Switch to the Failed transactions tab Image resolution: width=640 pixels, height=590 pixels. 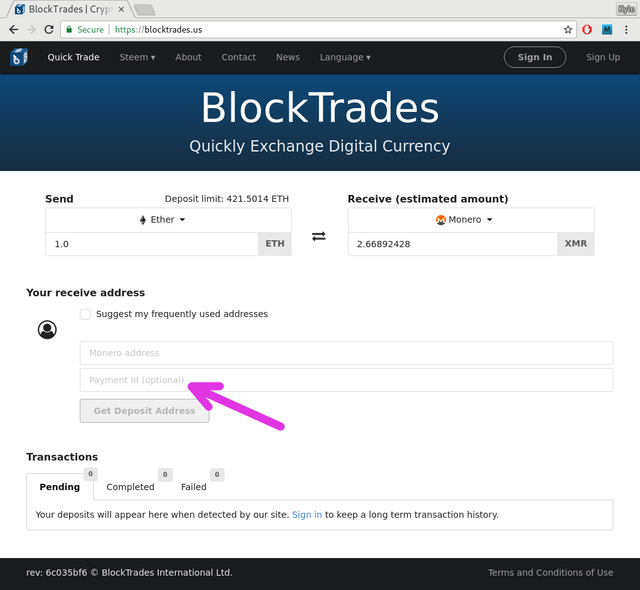[x=193, y=487]
